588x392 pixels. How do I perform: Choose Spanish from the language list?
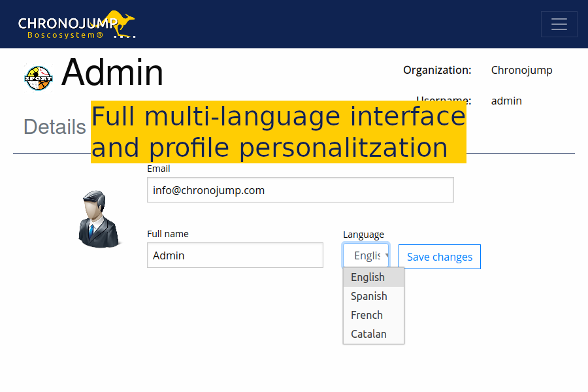[x=374, y=297]
